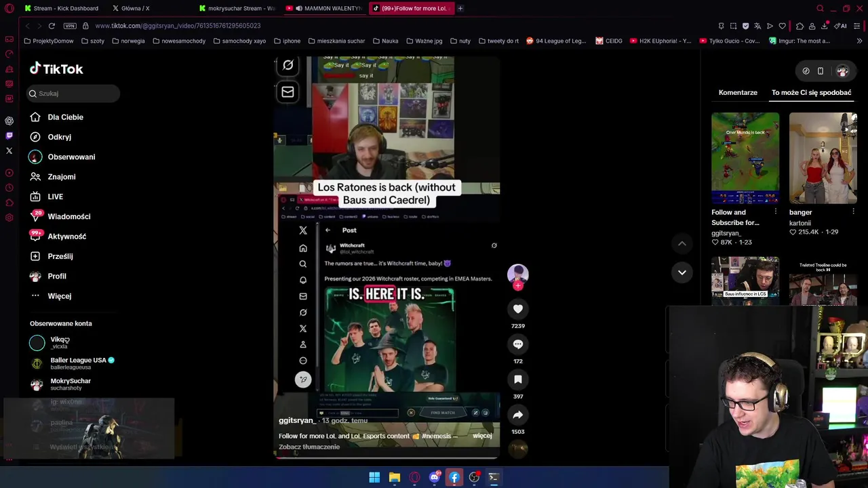868x488 pixels.
Task: Open Twitch in Opera sidebar
Action: click(9, 136)
